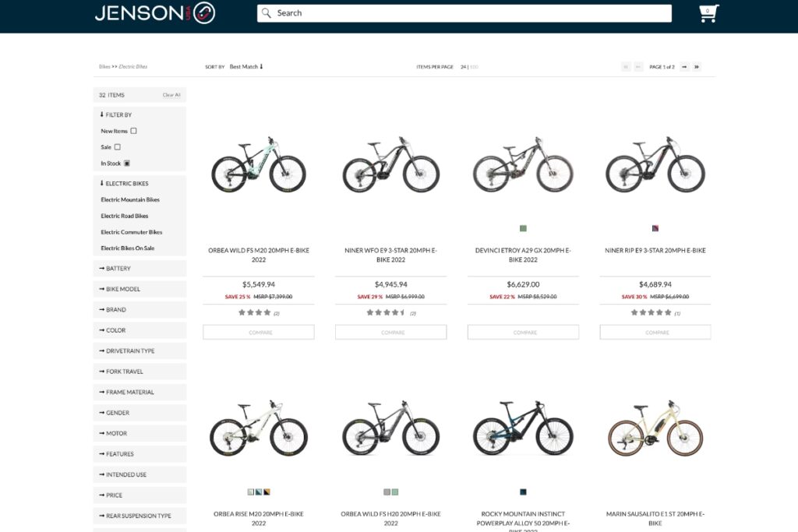The width and height of the screenshot is (798, 532).
Task: Open the mint Orbea Wild FS M20 image
Action: click(x=259, y=164)
